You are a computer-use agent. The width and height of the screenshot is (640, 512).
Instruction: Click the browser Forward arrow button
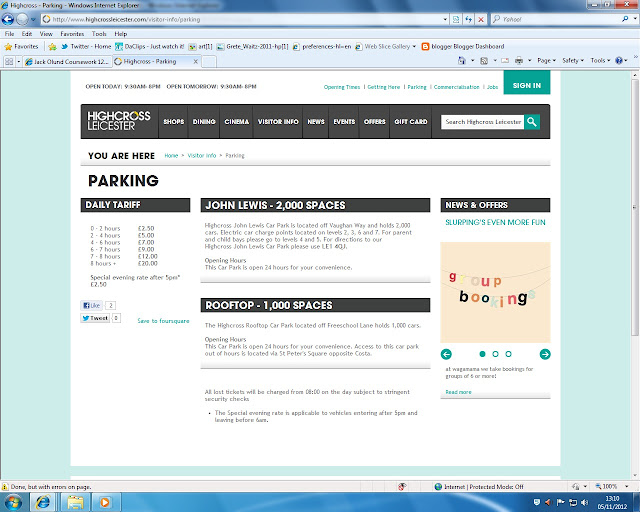click(x=22, y=19)
